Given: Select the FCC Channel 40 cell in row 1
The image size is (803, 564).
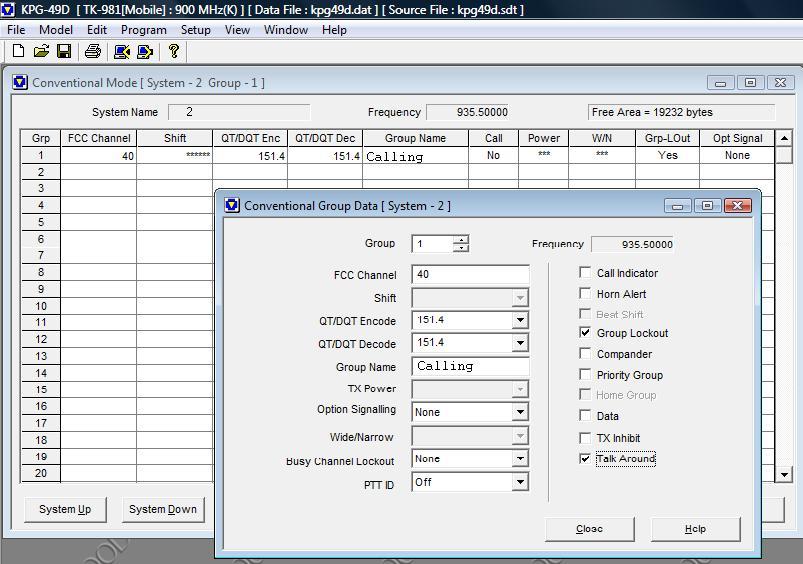Looking at the screenshot, I should point(99,156).
